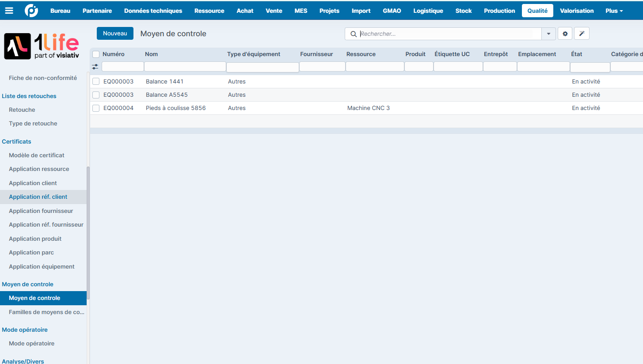The height and width of the screenshot is (364, 643).
Task: Open Type de retouche
Action: 33,123
